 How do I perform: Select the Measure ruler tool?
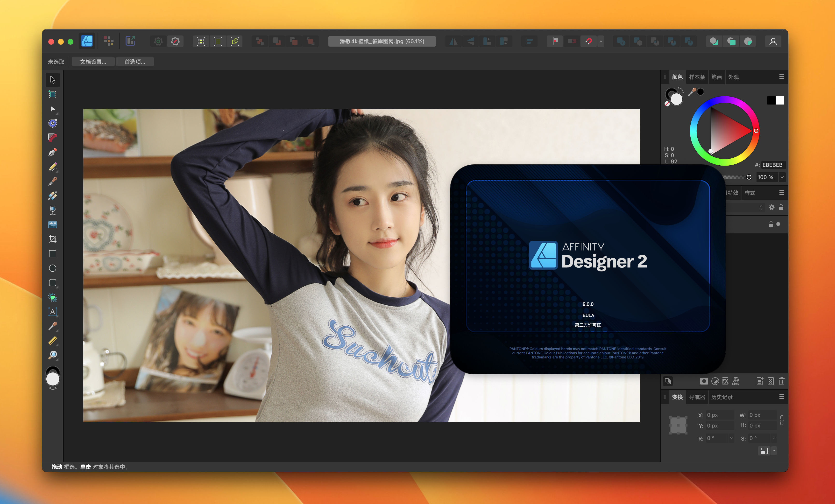click(53, 341)
